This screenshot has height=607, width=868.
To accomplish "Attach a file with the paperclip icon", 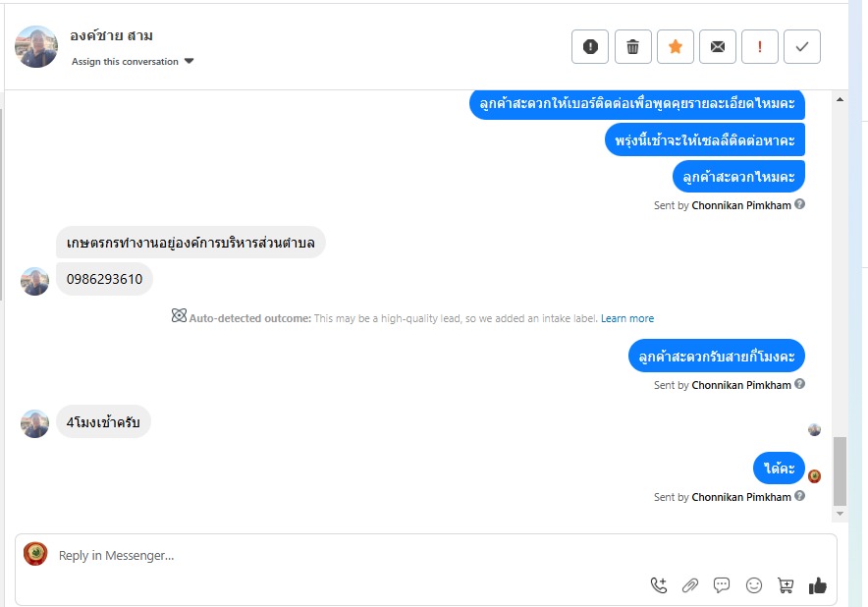I will tap(690, 585).
